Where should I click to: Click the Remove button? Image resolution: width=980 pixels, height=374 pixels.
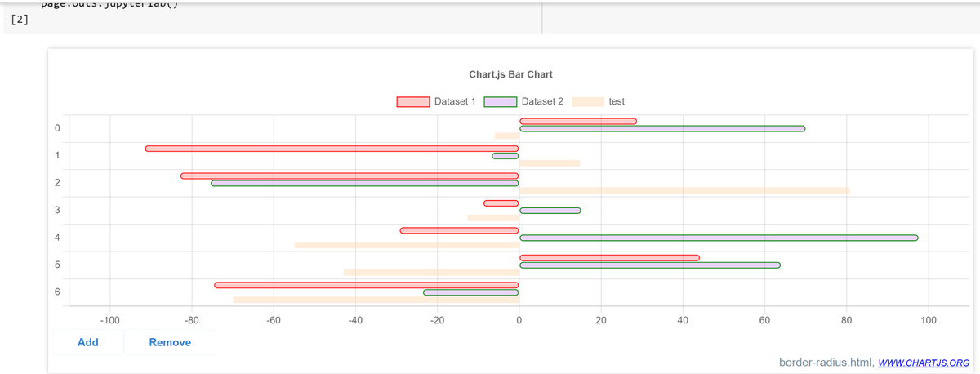click(x=170, y=342)
